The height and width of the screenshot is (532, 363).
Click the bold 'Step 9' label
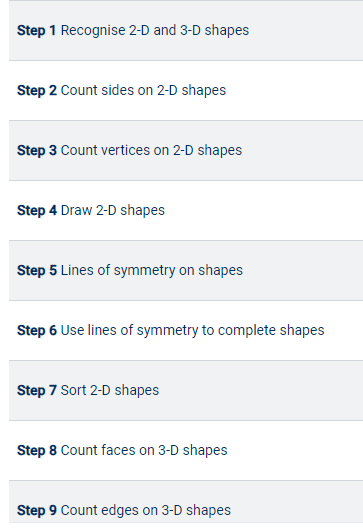coord(37,511)
